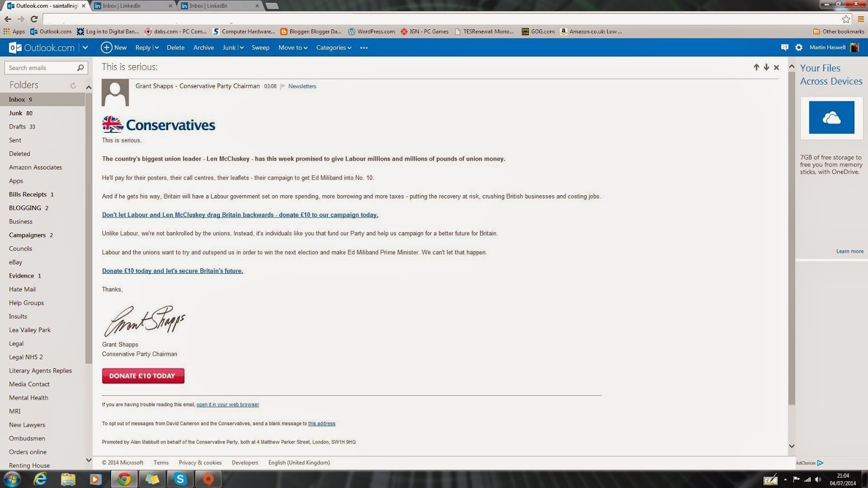
Task: Open the Terms footer link
Action: [x=161, y=463]
